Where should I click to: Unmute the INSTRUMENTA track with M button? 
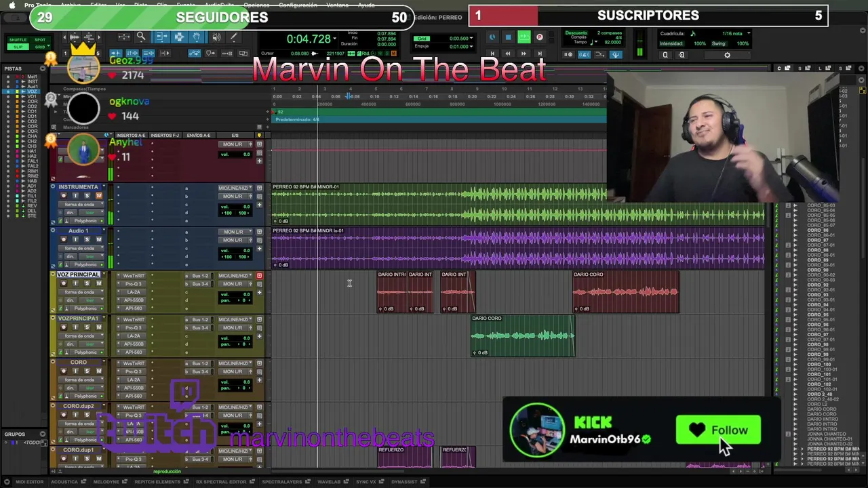pyautogui.click(x=98, y=196)
